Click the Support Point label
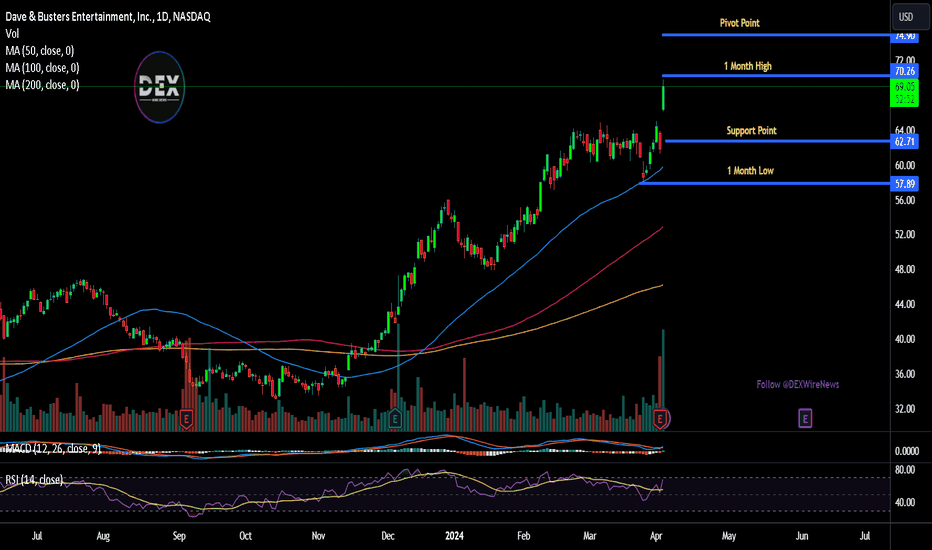Screen dimensions: 932x550 (751, 130)
